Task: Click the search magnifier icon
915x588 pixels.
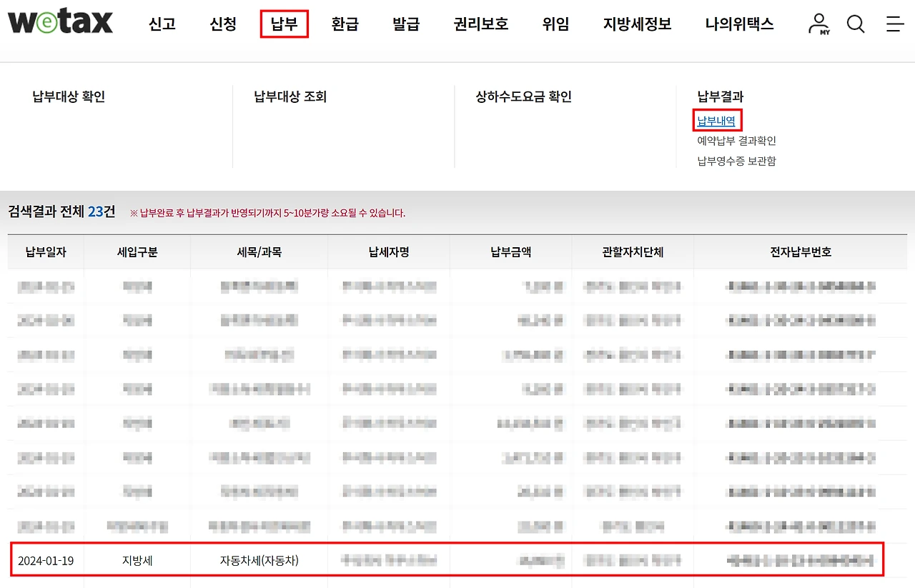Action: (x=855, y=24)
